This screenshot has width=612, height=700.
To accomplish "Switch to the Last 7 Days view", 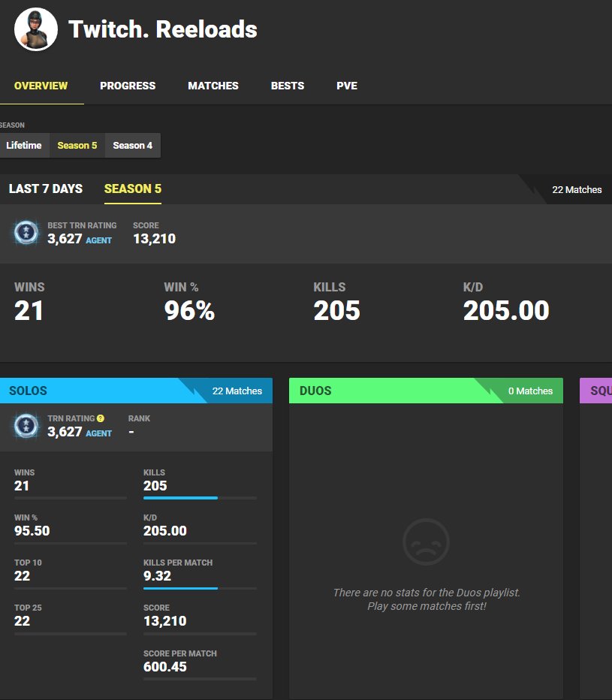I will (46, 189).
